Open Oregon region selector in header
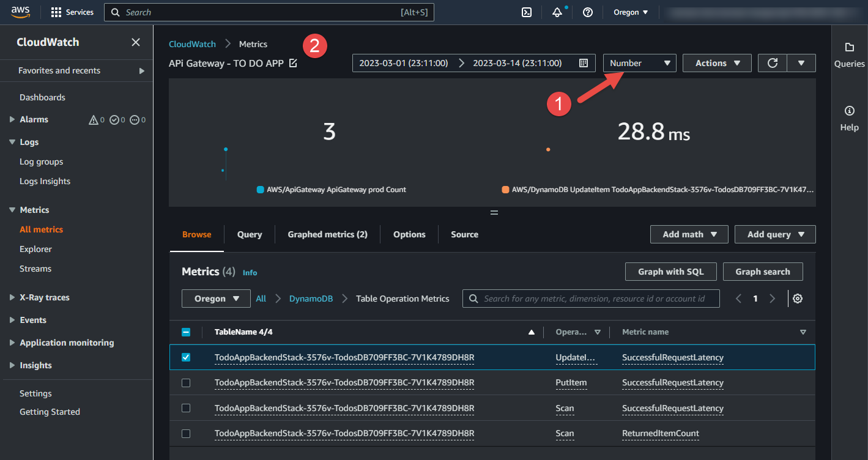Screen dimensions: 868x460 coord(631,12)
